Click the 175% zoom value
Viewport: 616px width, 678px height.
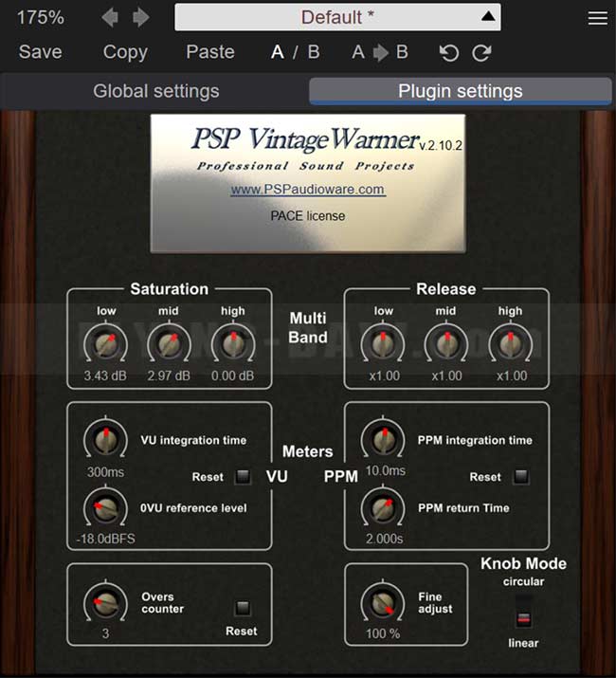pos(40,18)
